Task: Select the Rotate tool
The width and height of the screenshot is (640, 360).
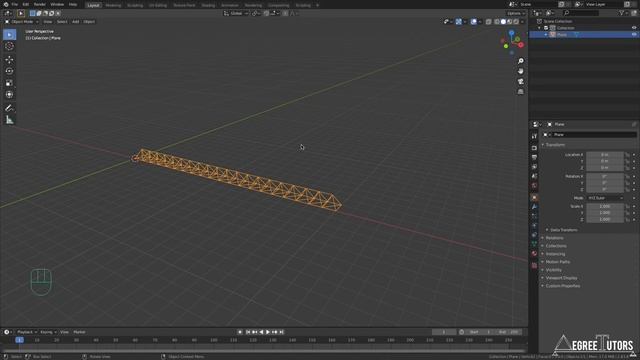Action: tap(9, 71)
